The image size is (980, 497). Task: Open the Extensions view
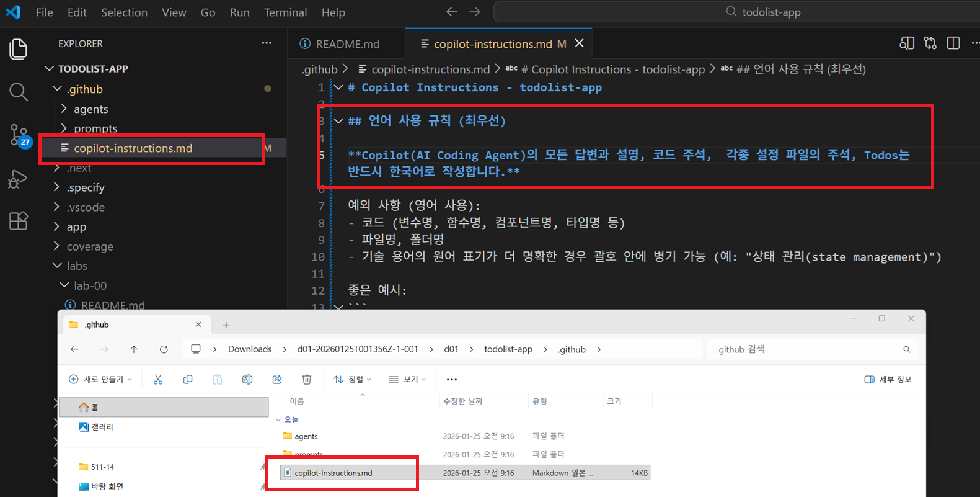pyautogui.click(x=18, y=220)
